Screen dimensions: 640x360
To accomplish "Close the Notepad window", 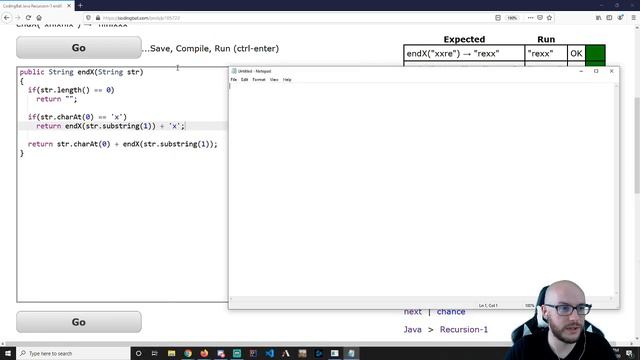I will tap(611, 71).
